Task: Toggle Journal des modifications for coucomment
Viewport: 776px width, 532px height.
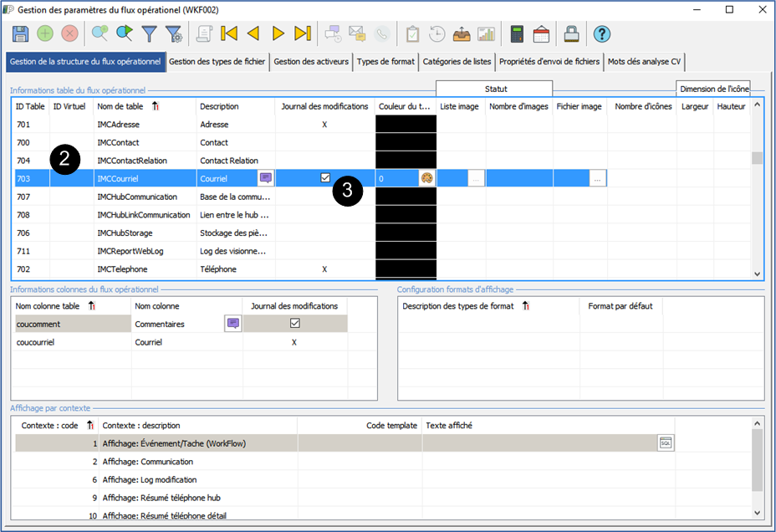Action: point(294,324)
